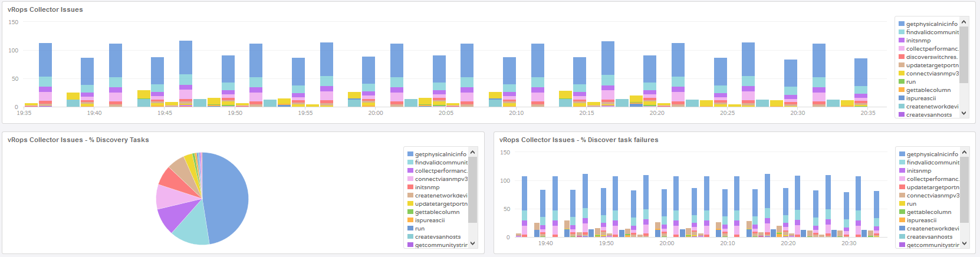Click up arrow in pie chart legend
This screenshot has height=257, width=980.
coord(472,153)
